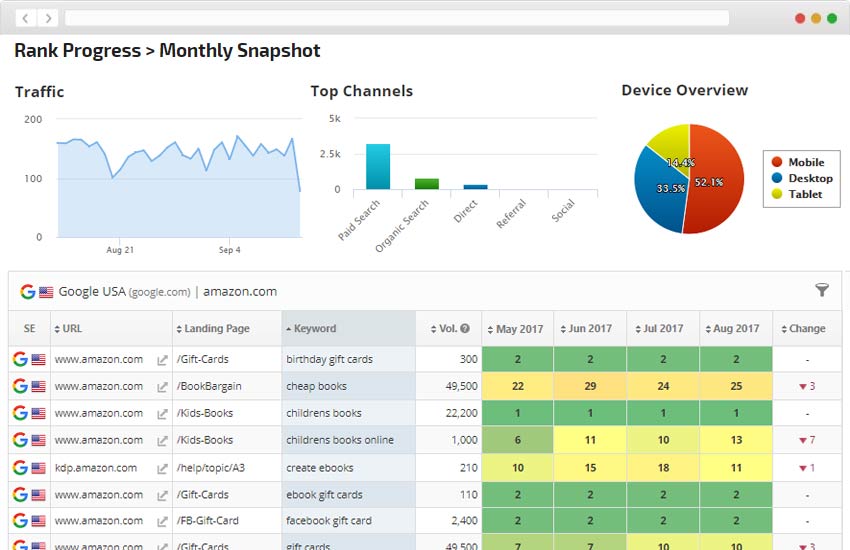Sort table by Keyword column
Image resolution: width=850 pixels, height=550 pixels.
pyautogui.click(x=315, y=329)
